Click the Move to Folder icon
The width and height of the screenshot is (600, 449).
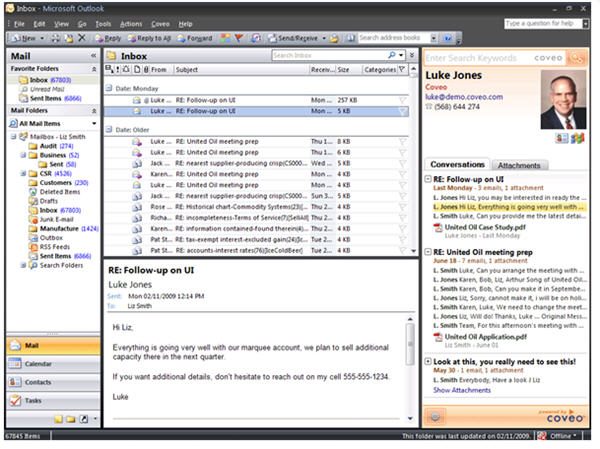coord(69,38)
